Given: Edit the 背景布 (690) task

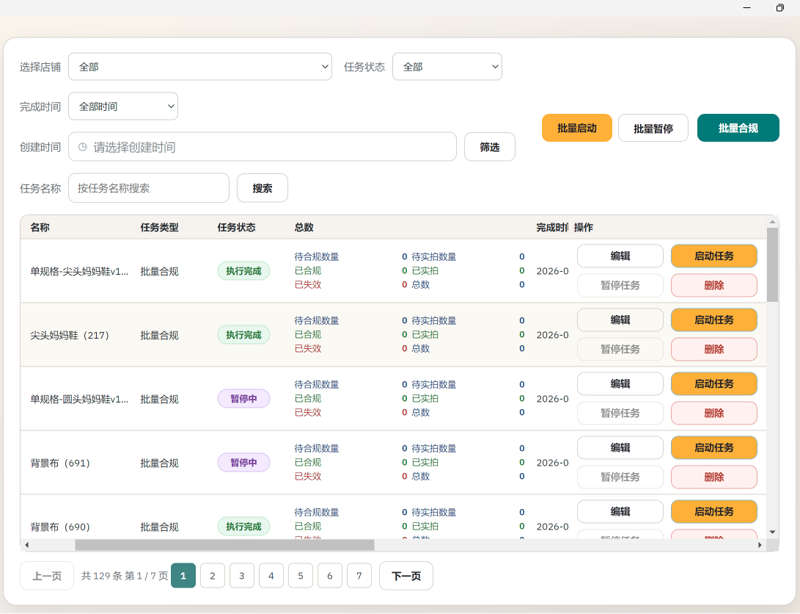Looking at the screenshot, I should [620, 511].
